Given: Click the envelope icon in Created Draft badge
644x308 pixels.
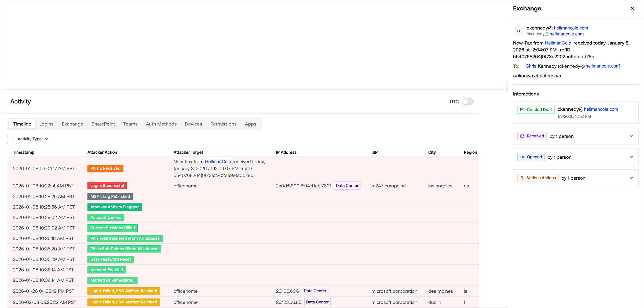Looking at the screenshot, I should click(522, 110).
